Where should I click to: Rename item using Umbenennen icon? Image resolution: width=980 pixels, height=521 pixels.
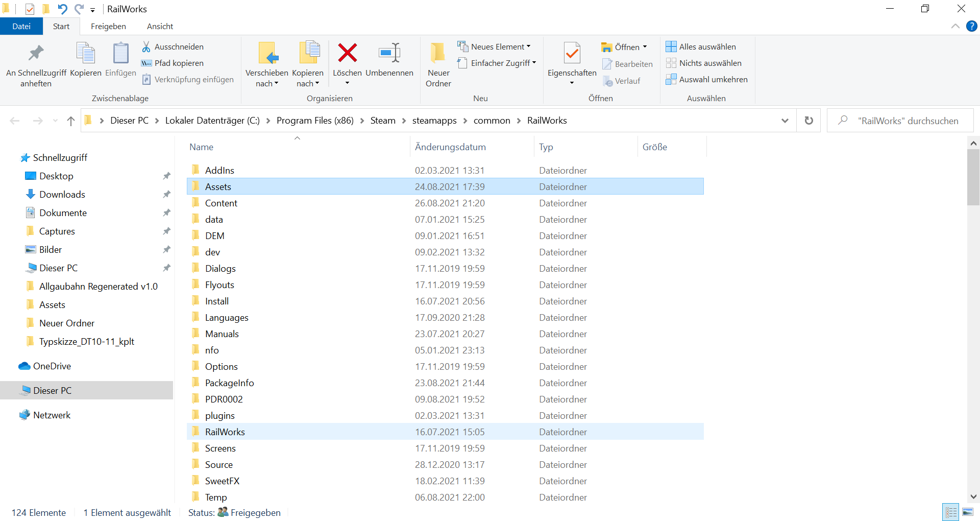click(389, 53)
